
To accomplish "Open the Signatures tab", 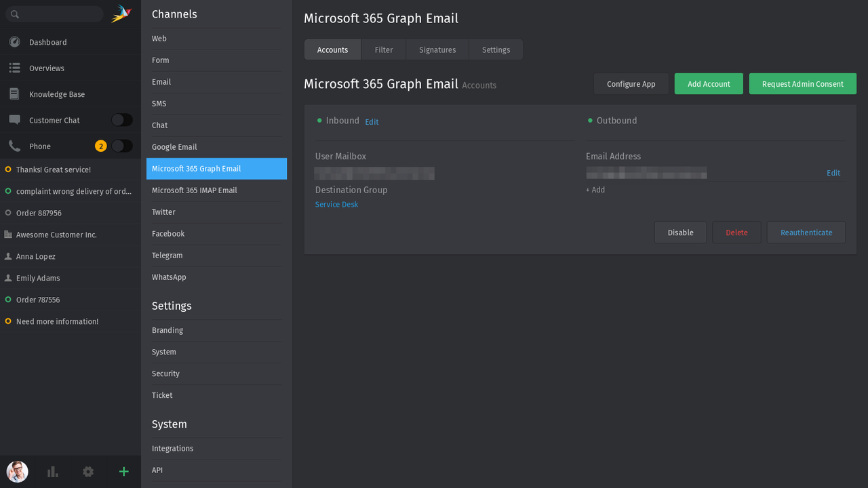I will (x=437, y=49).
